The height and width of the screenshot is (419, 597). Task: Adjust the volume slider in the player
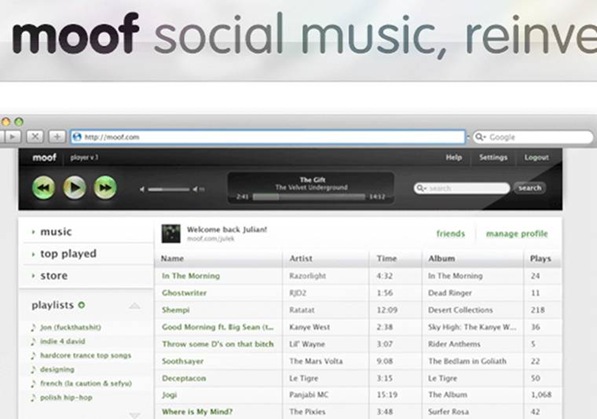169,189
